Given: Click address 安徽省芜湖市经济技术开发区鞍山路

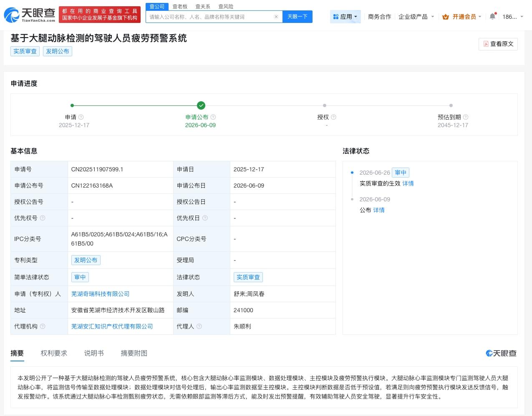Looking at the screenshot, I should click(x=118, y=310).
